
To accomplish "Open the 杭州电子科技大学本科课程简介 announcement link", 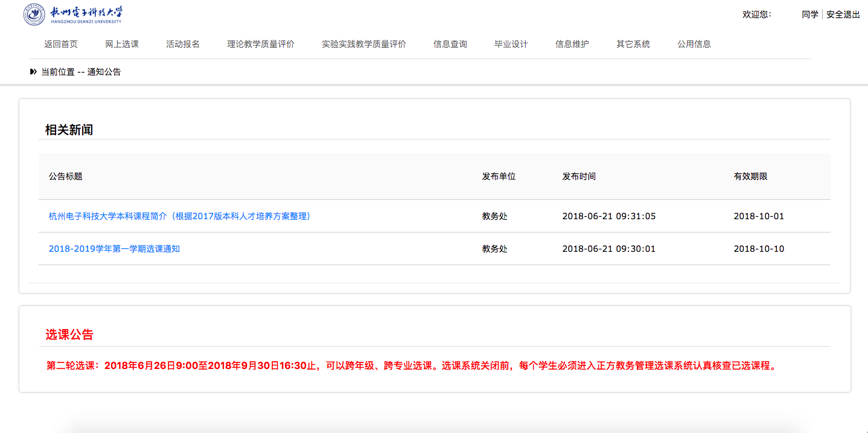I will tap(180, 216).
